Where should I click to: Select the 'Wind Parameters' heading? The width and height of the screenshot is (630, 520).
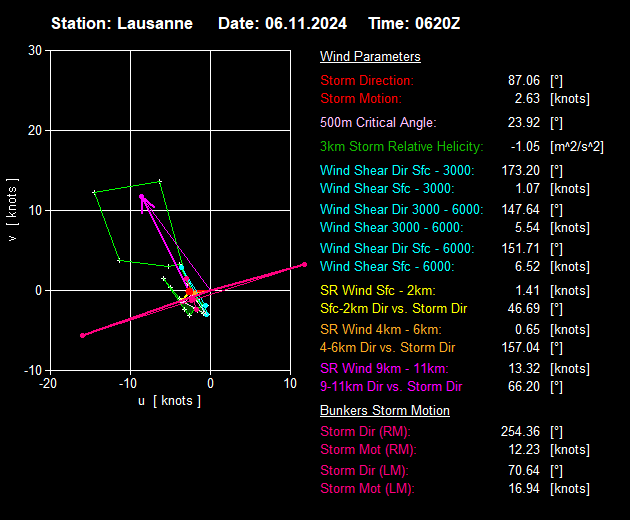tap(370, 57)
